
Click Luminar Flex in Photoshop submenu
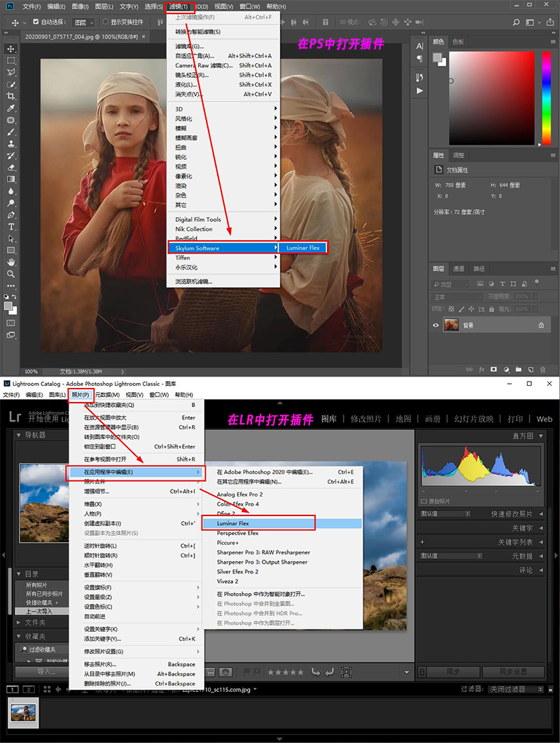click(302, 248)
